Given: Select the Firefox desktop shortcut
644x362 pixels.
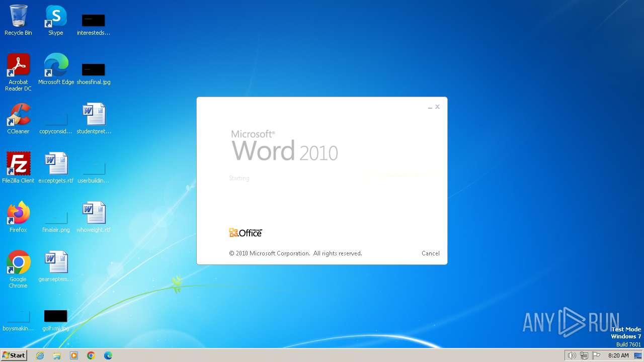Looking at the screenshot, I should coord(18,217).
